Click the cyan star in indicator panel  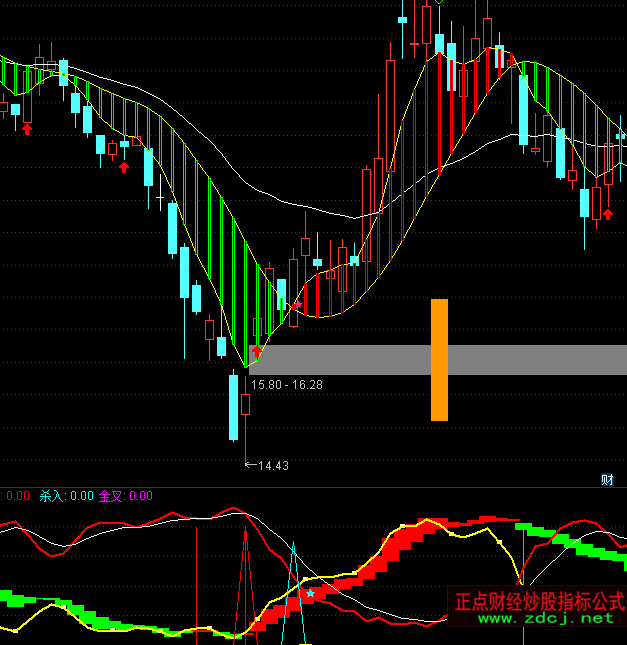point(310,594)
